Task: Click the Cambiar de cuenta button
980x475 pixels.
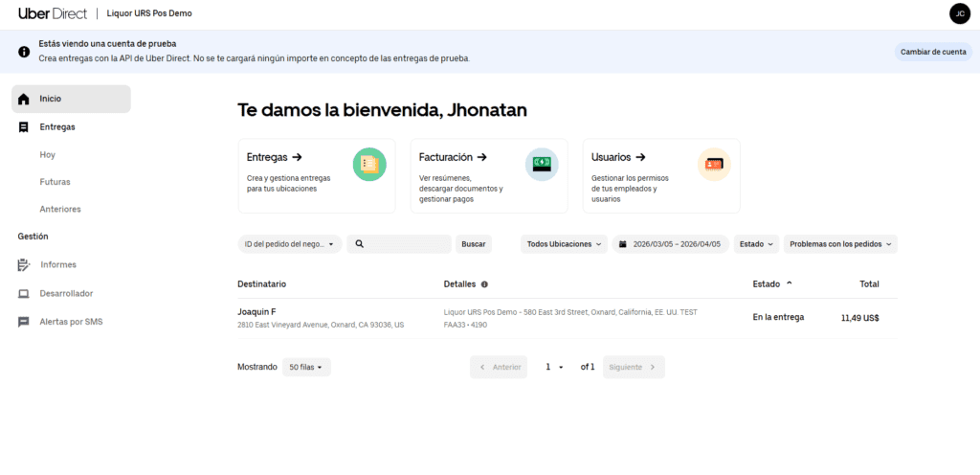Action: (x=933, y=52)
